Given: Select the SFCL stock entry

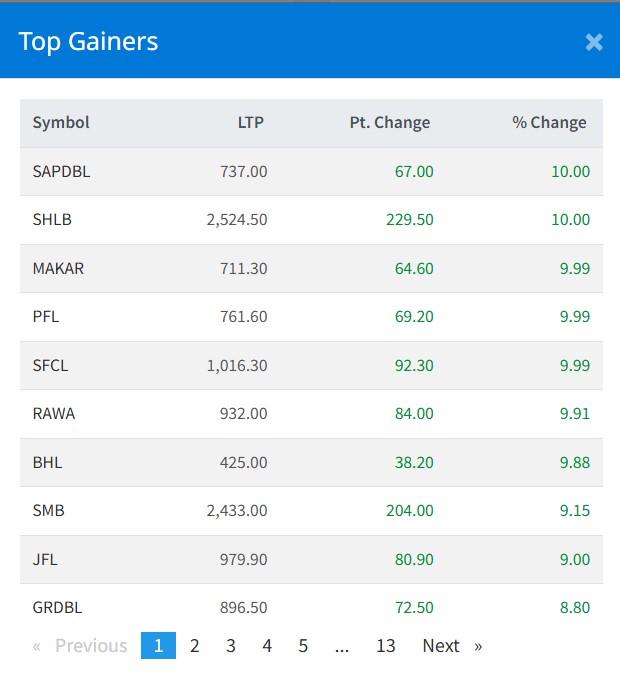Looking at the screenshot, I should pos(50,366).
